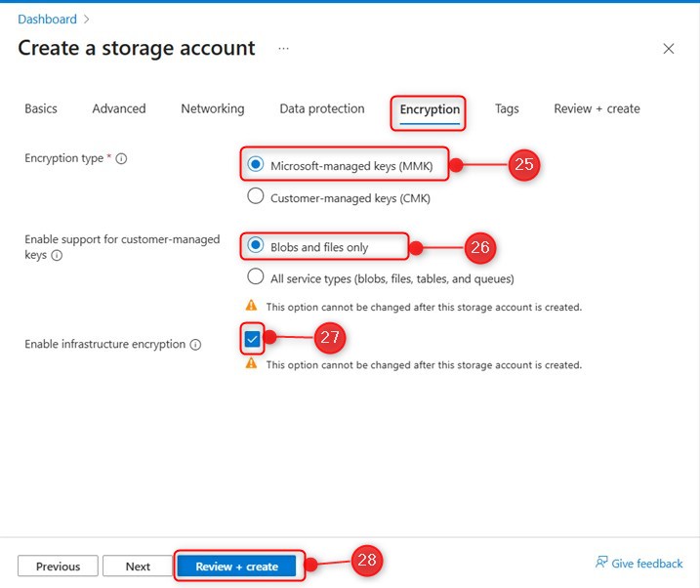
Task: Close the Create a storage account pane
Action: click(x=669, y=49)
